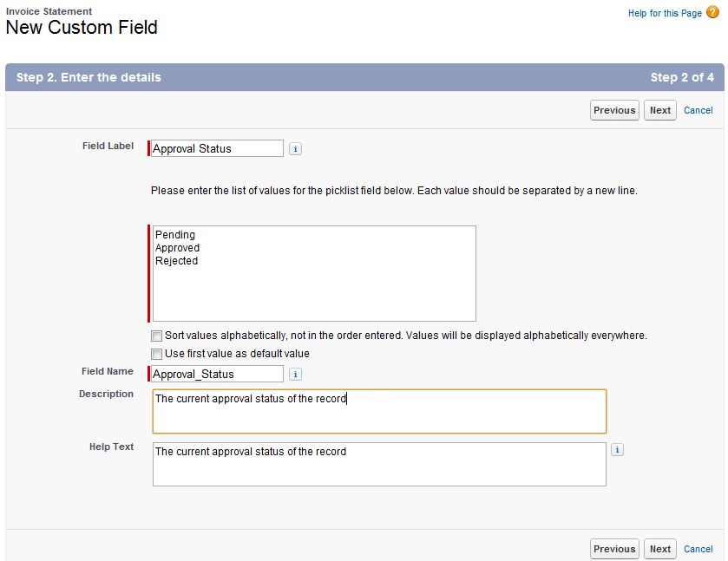728x561 pixels.
Task: Click the Cancel link at the bottom
Action: (x=698, y=549)
